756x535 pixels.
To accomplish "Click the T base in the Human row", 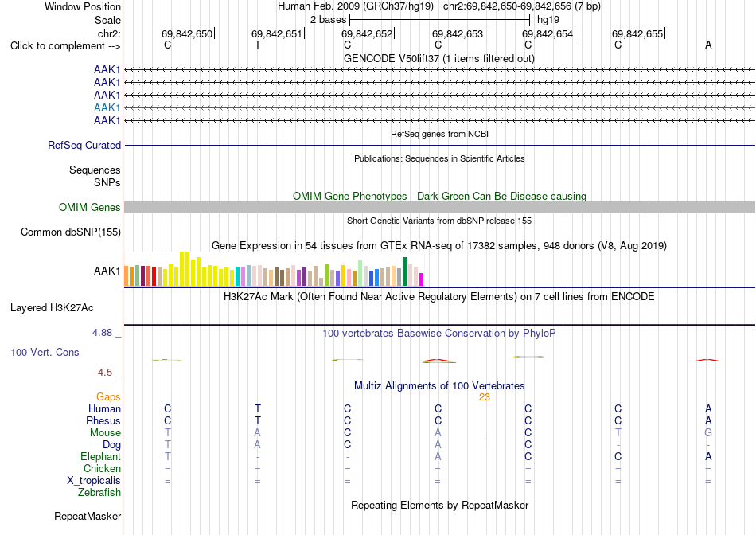I will (x=258, y=408).
